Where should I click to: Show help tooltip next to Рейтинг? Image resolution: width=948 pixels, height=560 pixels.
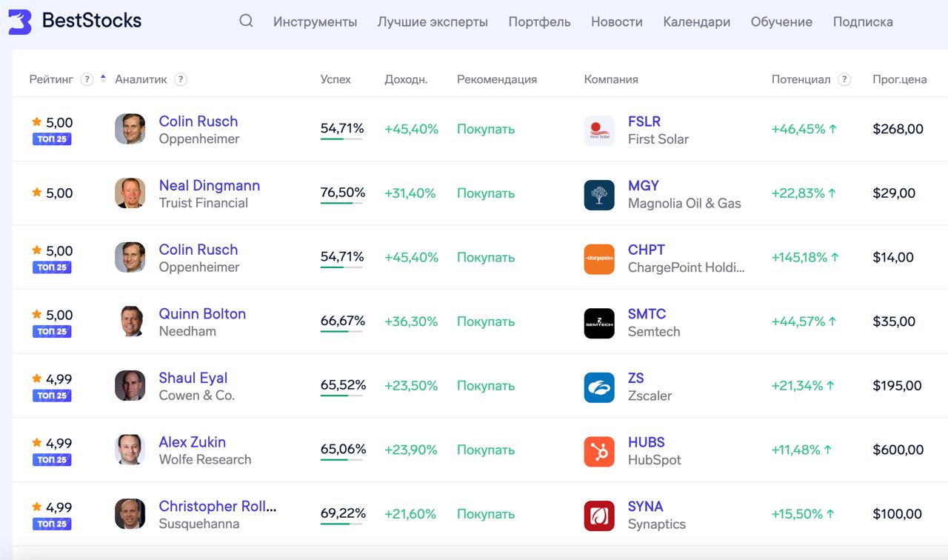pyautogui.click(x=87, y=79)
